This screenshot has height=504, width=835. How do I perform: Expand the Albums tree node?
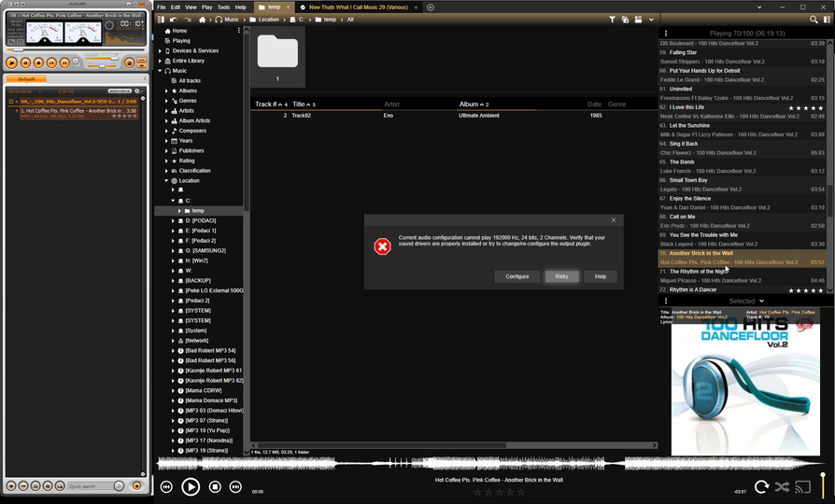[167, 91]
